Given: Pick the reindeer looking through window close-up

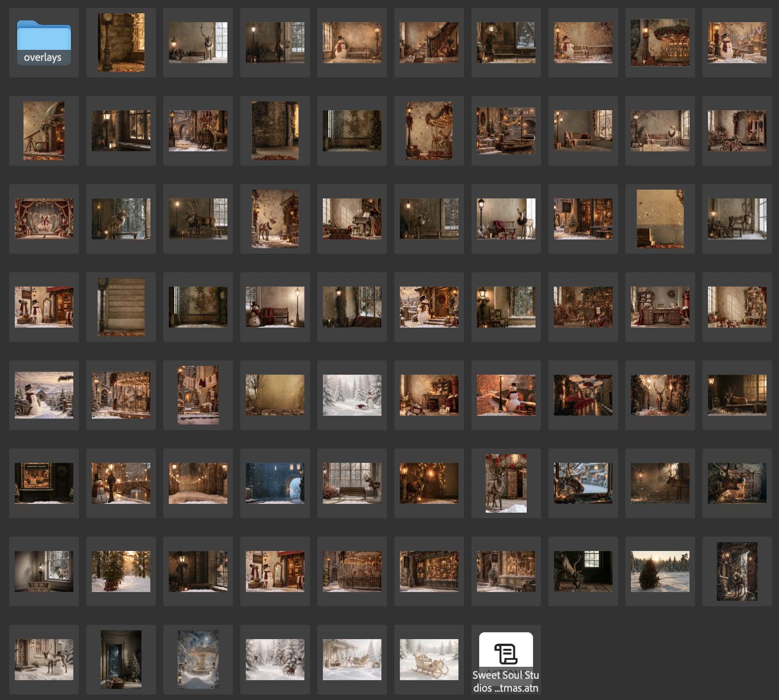Looking at the screenshot, I should pos(583,483).
